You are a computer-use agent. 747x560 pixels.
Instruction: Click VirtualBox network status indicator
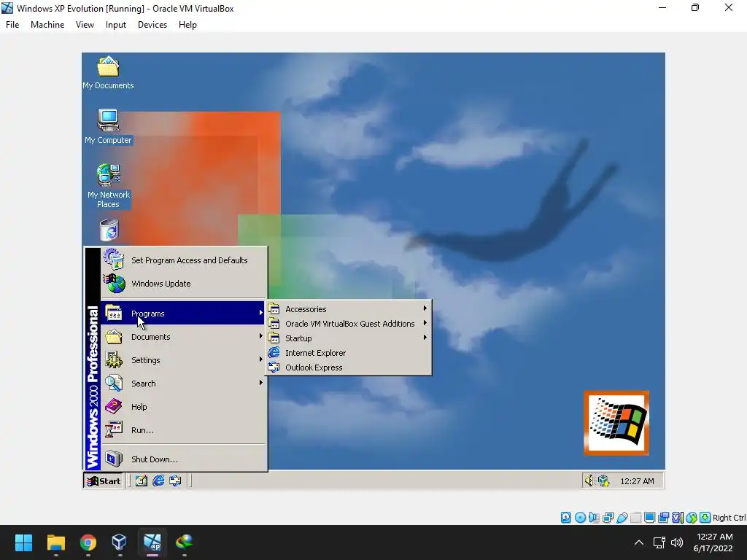pyautogui.click(x=608, y=518)
